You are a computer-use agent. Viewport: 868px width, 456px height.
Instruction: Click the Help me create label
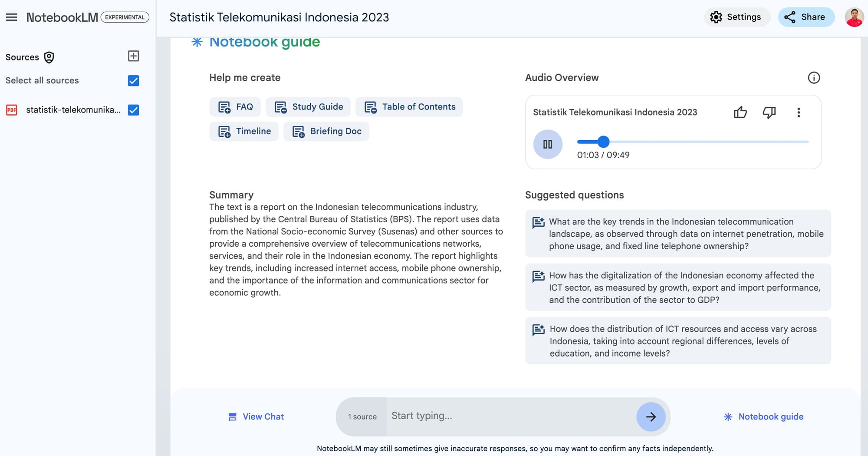click(x=245, y=78)
